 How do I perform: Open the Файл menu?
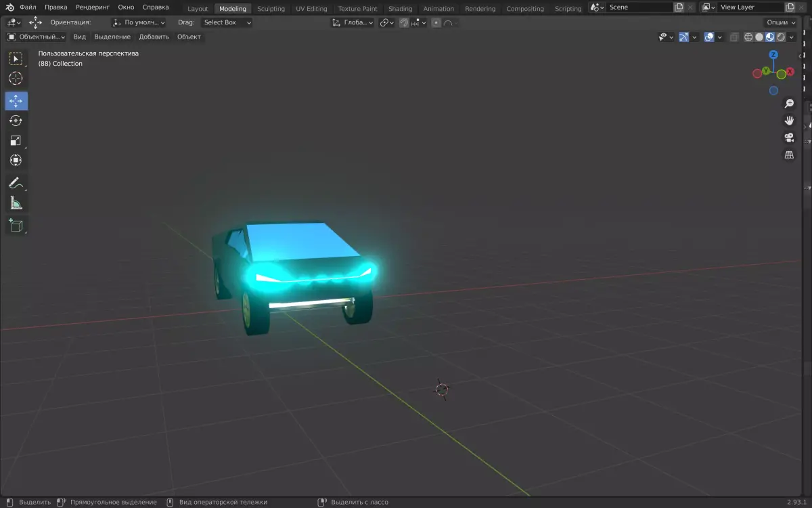pyautogui.click(x=28, y=7)
